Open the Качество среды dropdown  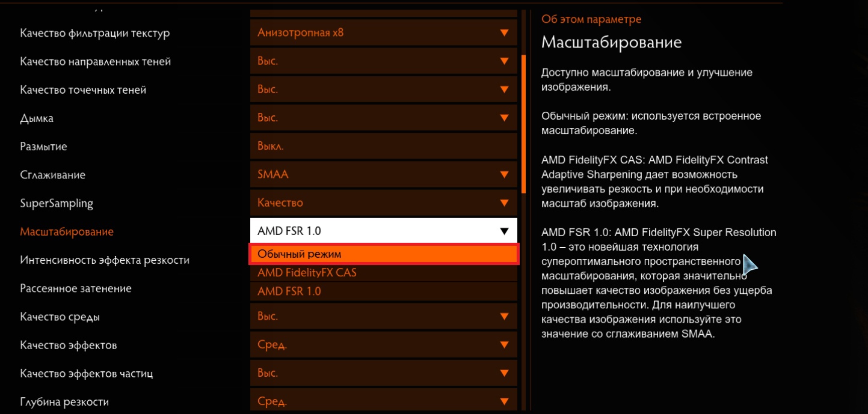(384, 316)
